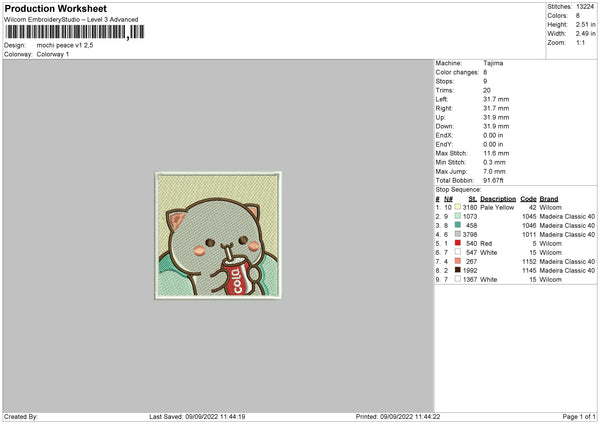Click the white swatch in stop row 6

458,252
